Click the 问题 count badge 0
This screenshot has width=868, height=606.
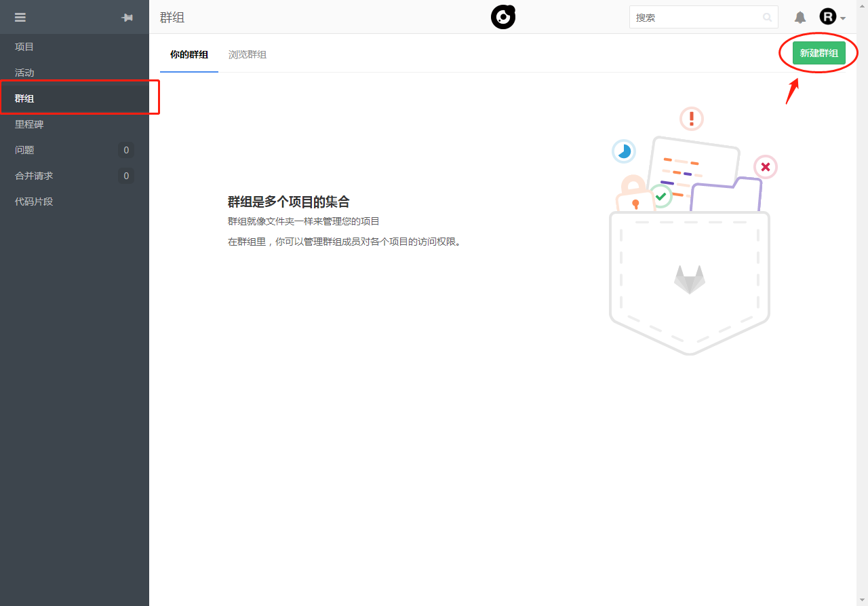pos(126,150)
